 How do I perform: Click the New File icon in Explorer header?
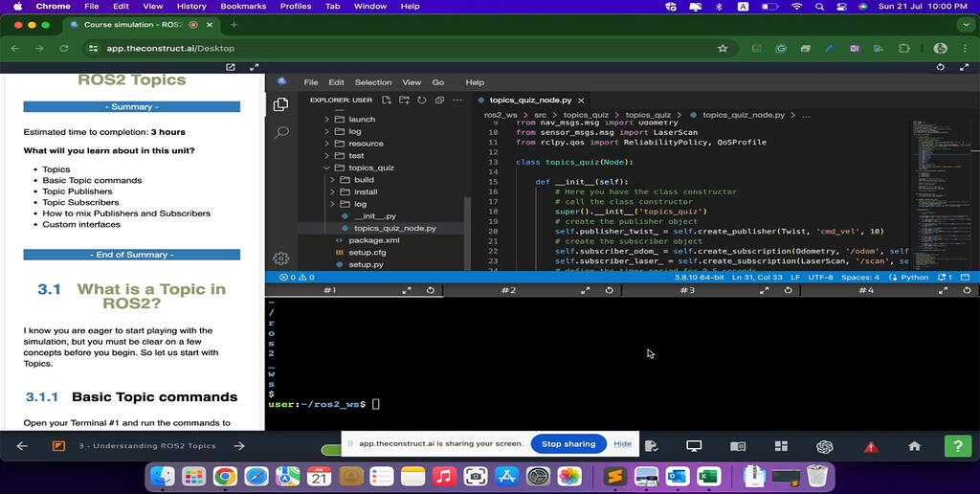[387, 100]
